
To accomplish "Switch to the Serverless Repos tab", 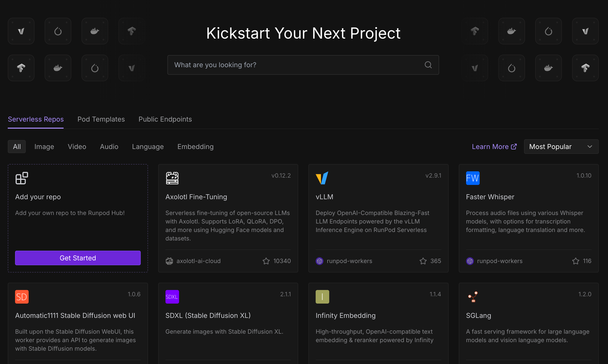I will [36, 119].
